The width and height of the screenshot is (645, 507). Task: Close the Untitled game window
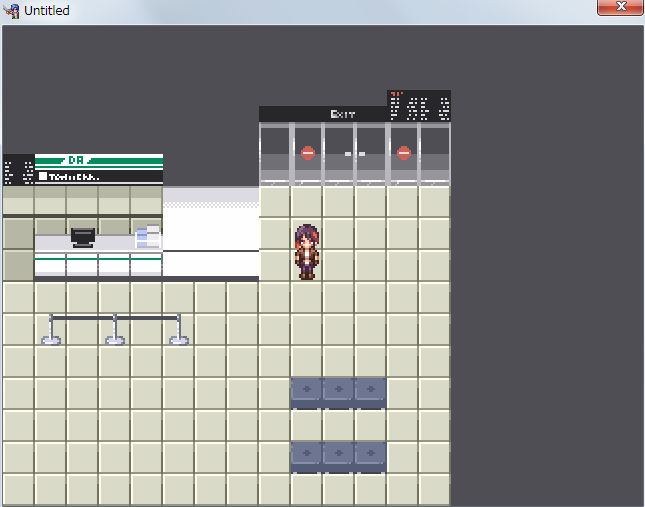tap(619, 7)
